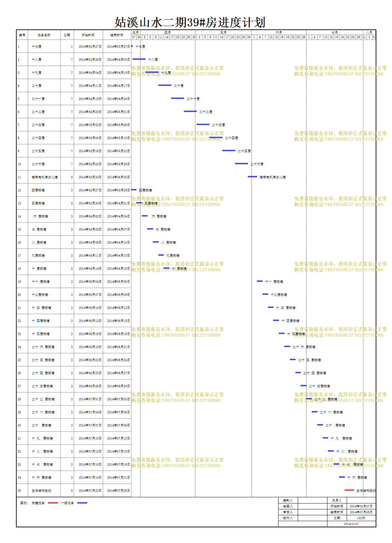This screenshot has height=543, width=392.
Task: Click the blue Gantt bar for 十八层
Action: click(139, 59)
